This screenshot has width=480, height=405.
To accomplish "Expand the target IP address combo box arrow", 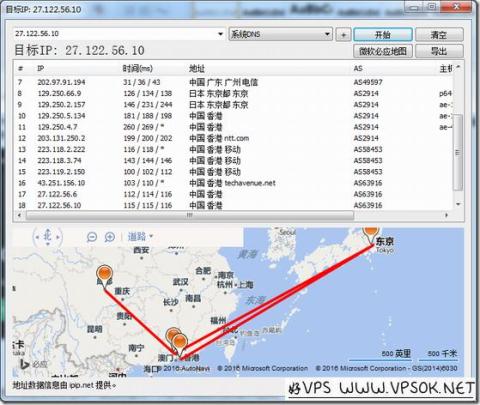I will tap(220, 34).
